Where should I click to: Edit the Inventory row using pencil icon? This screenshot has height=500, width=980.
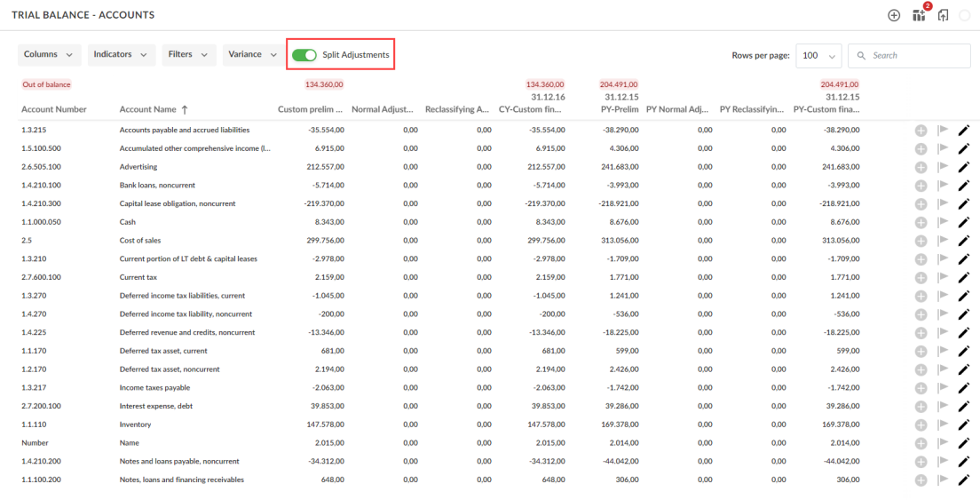(964, 425)
